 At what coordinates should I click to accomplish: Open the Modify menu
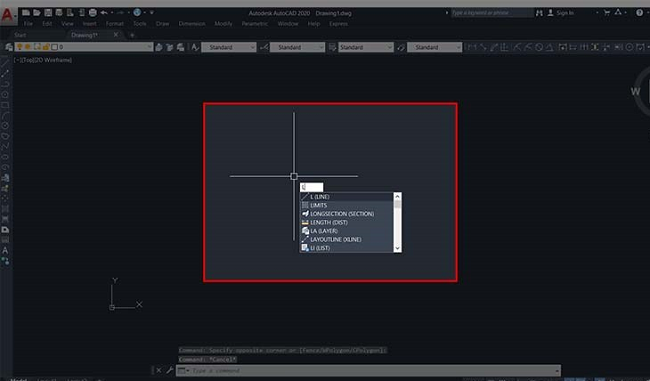[223, 24]
